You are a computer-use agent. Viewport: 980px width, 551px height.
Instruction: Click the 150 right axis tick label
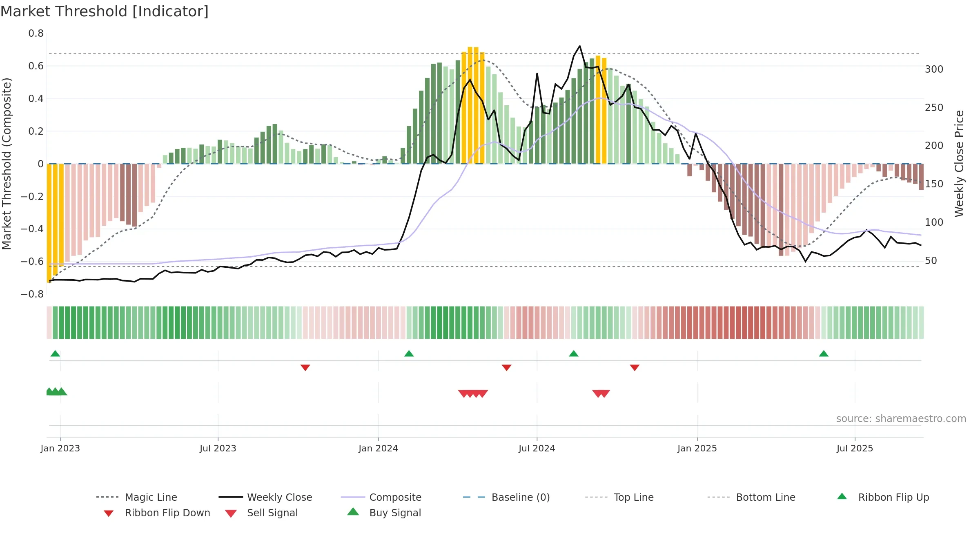tap(934, 184)
